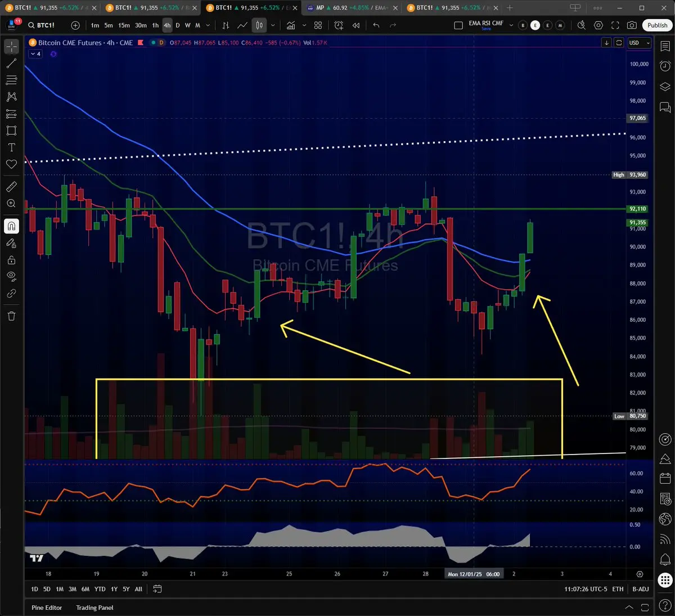The height and width of the screenshot is (616, 675).
Task: Open the Pine Editor tab
Action: tap(47, 608)
